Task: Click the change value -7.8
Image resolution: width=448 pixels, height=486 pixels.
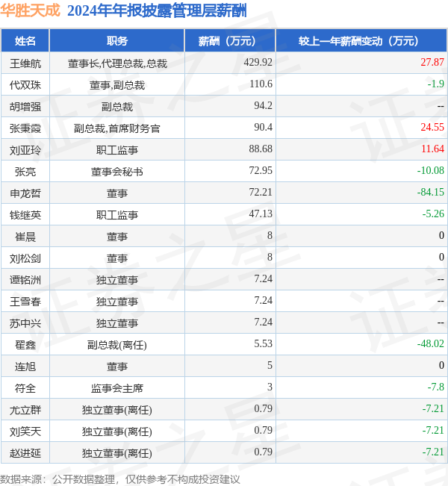Action: [x=435, y=387]
